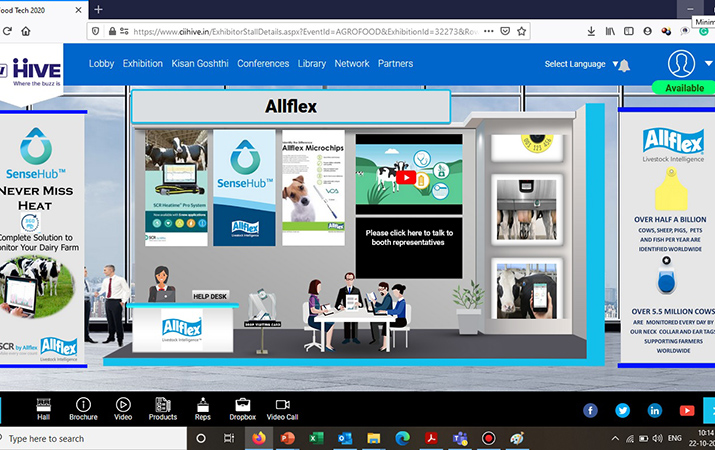Click the Video play icon in toolbar
Image resolution: width=715 pixels, height=450 pixels.
[x=123, y=409]
